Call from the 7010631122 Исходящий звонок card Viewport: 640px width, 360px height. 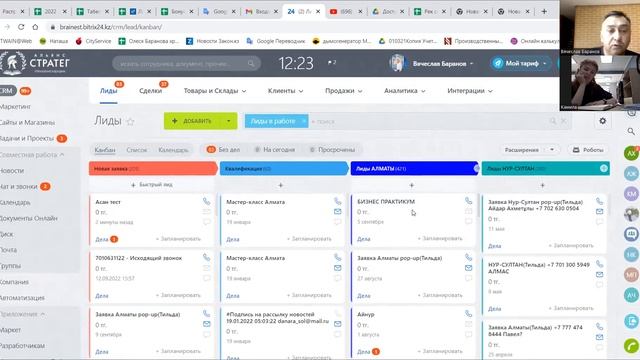pyautogui.click(x=207, y=258)
